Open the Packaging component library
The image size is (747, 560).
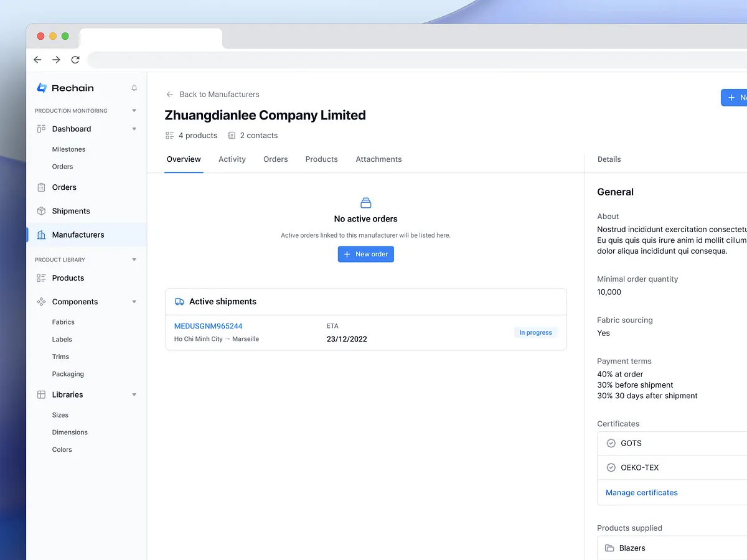coord(68,374)
